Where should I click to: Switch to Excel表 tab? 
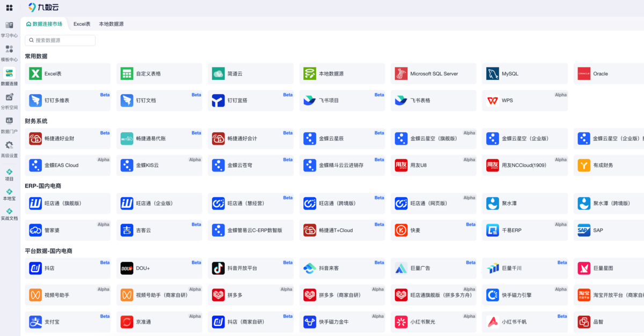coord(82,24)
